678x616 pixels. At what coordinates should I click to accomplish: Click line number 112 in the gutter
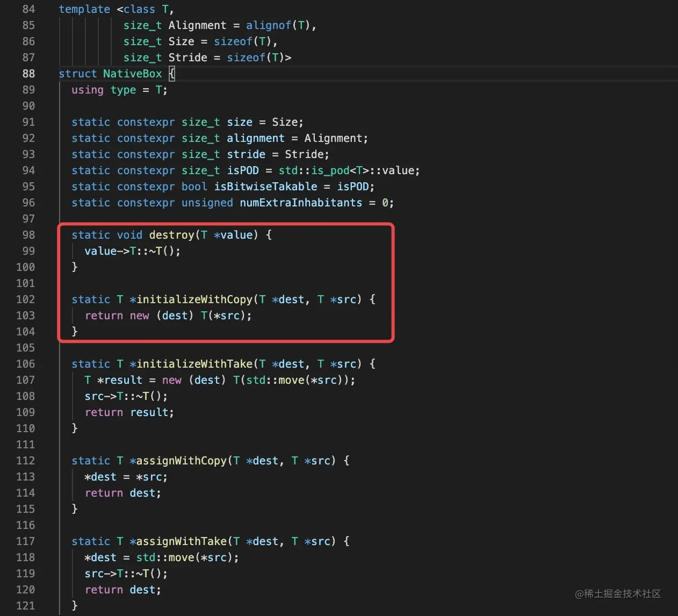[x=25, y=461]
